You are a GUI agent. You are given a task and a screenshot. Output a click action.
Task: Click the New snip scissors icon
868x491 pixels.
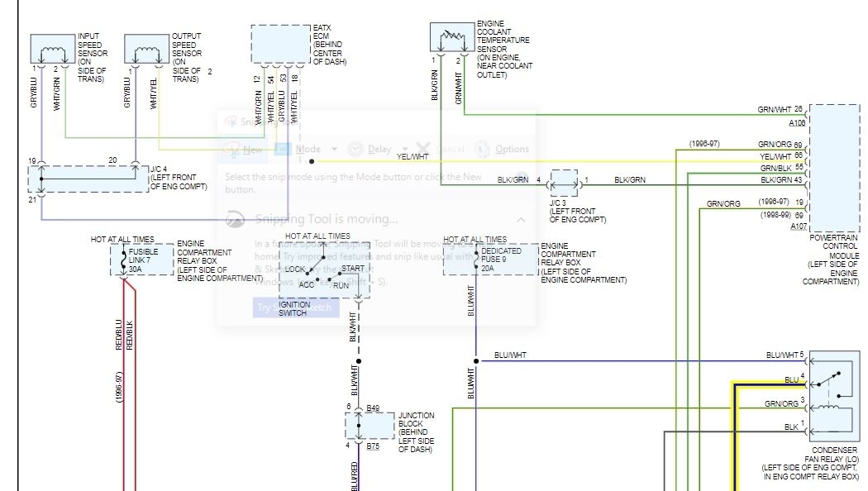(233, 149)
